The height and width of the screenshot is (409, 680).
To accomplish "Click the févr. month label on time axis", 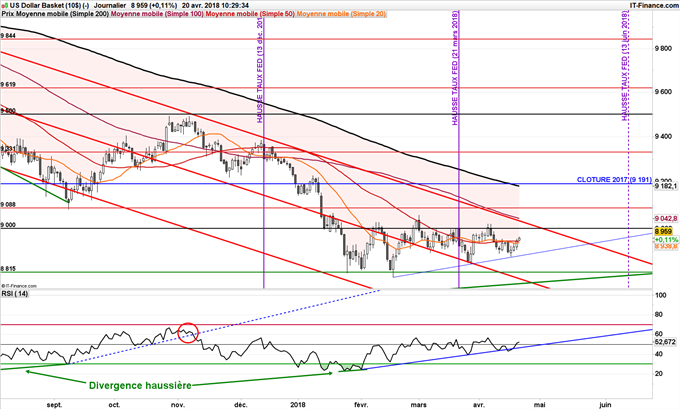I will click(361, 405).
